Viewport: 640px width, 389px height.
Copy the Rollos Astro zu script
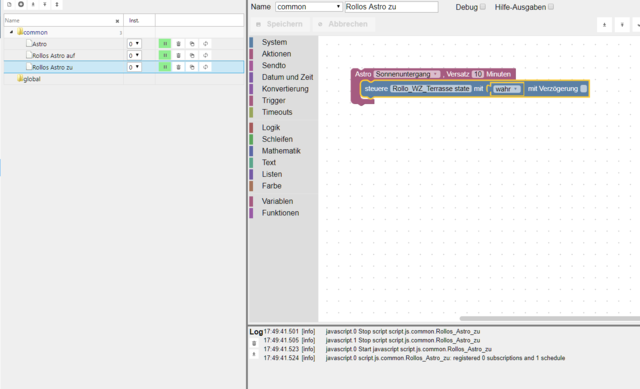pyautogui.click(x=192, y=67)
